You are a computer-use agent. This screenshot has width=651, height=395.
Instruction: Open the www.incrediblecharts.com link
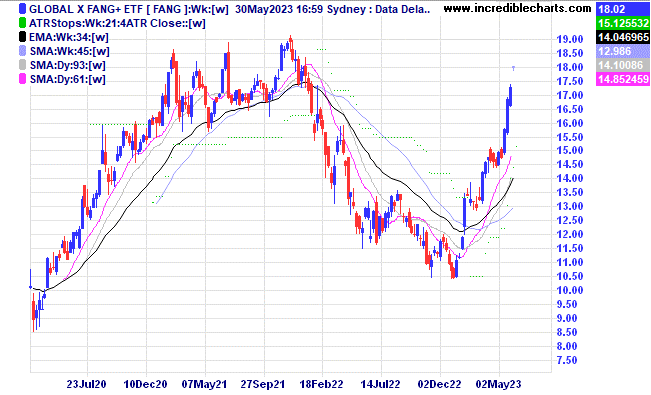click(517, 8)
